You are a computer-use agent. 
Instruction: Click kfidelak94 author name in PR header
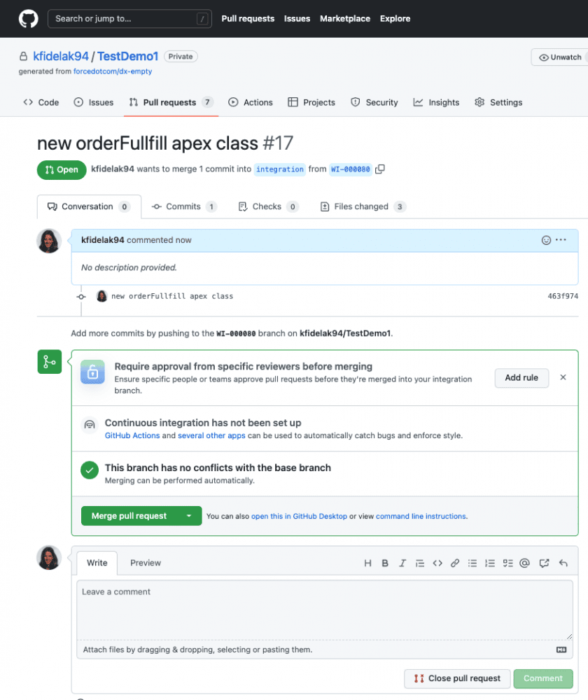(x=113, y=169)
